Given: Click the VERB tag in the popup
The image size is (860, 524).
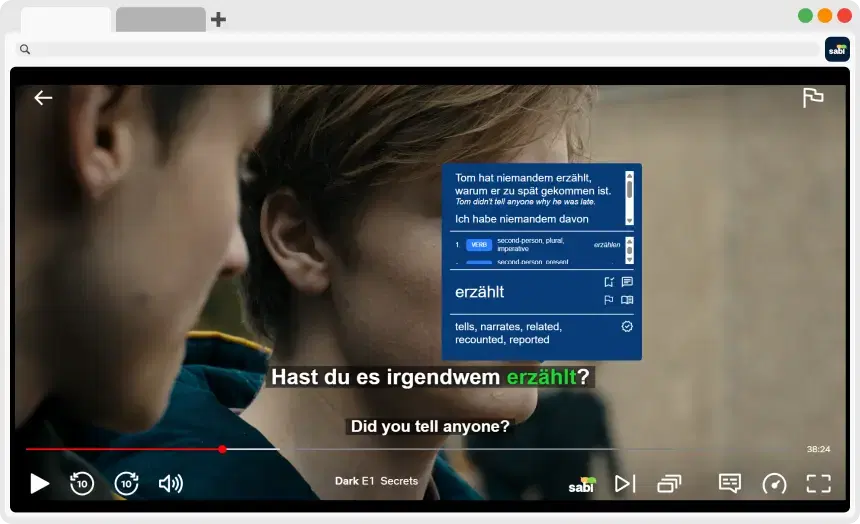Looking at the screenshot, I should [x=479, y=245].
